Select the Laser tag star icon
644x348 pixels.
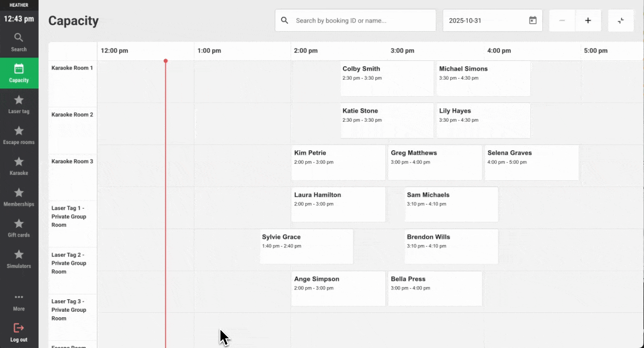(x=19, y=100)
